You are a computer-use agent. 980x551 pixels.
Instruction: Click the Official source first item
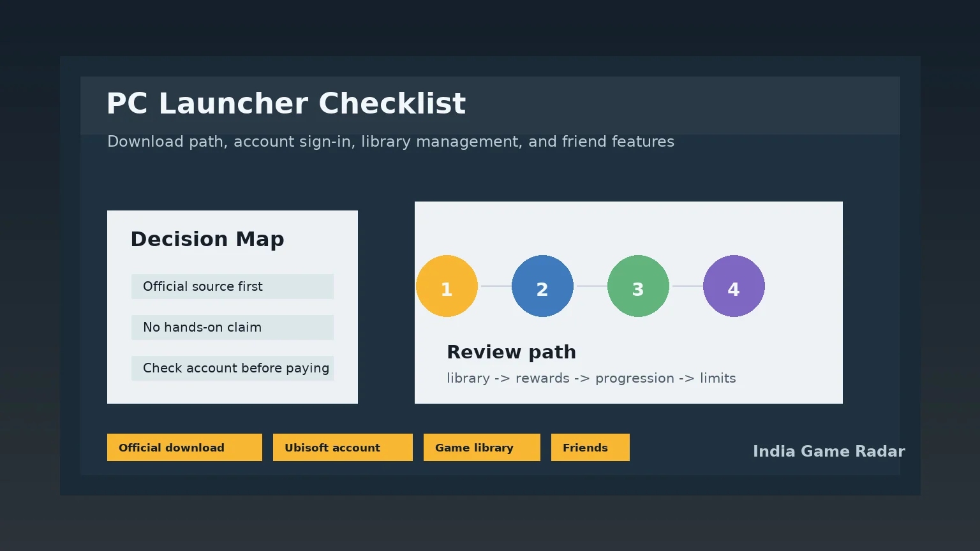coord(232,287)
